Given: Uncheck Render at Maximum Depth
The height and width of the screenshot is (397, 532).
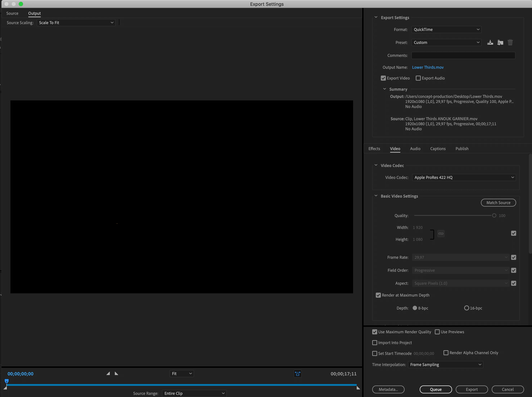Looking at the screenshot, I should tap(378, 295).
